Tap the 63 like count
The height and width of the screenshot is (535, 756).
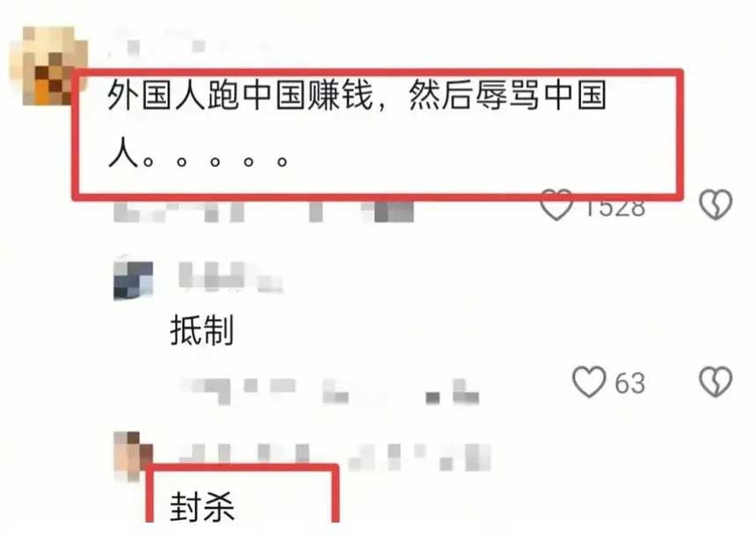point(629,384)
